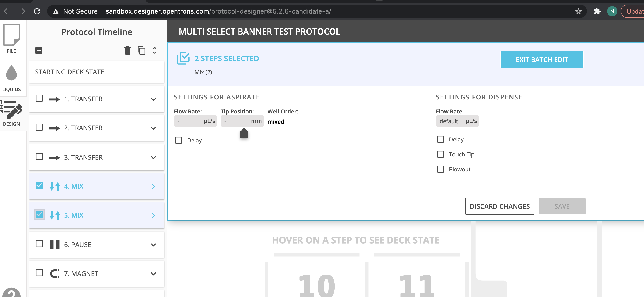Switch to the DESIGN tab
This screenshot has width=644, height=297.
(x=11, y=113)
